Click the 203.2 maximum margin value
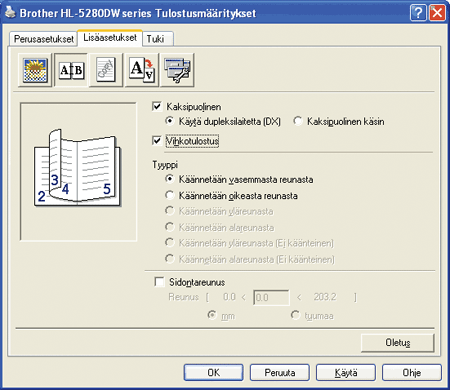The width and height of the screenshot is (450, 390). coord(325,297)
